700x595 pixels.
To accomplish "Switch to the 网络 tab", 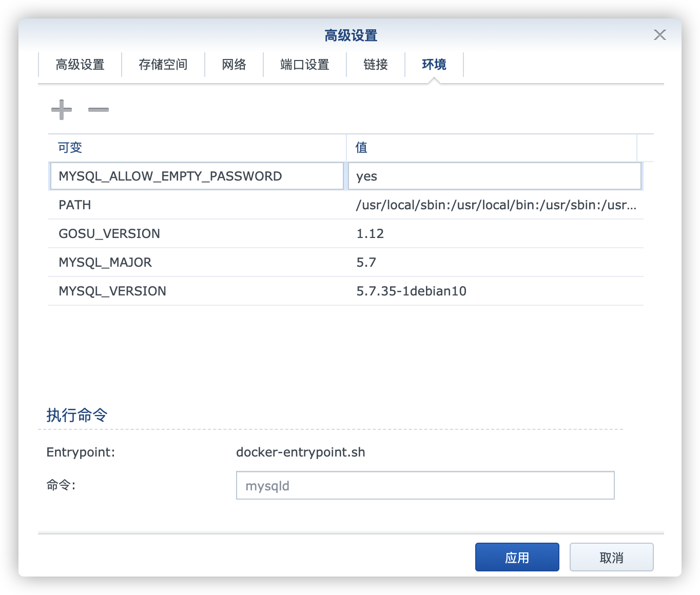I will [234, 65].
